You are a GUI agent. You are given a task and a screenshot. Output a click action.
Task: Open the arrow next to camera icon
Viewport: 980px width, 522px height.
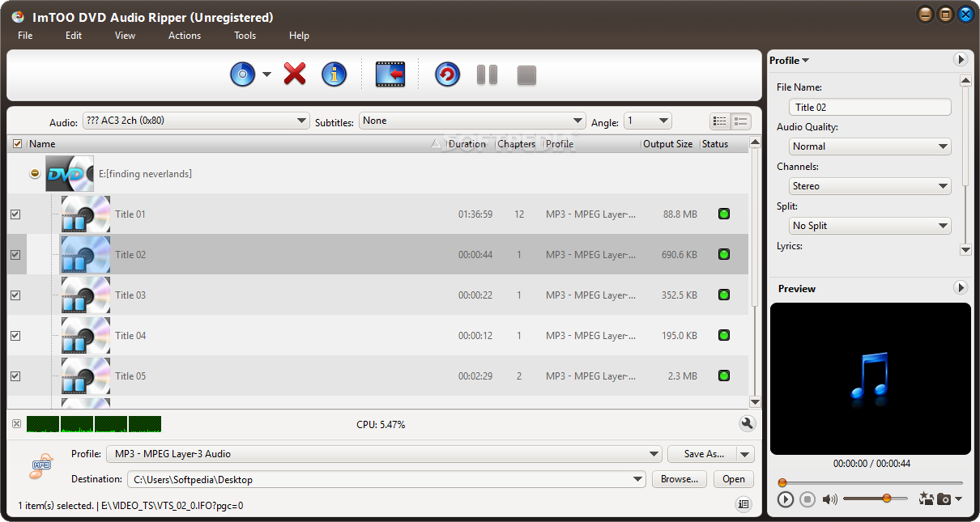click(x=959, y=499)
